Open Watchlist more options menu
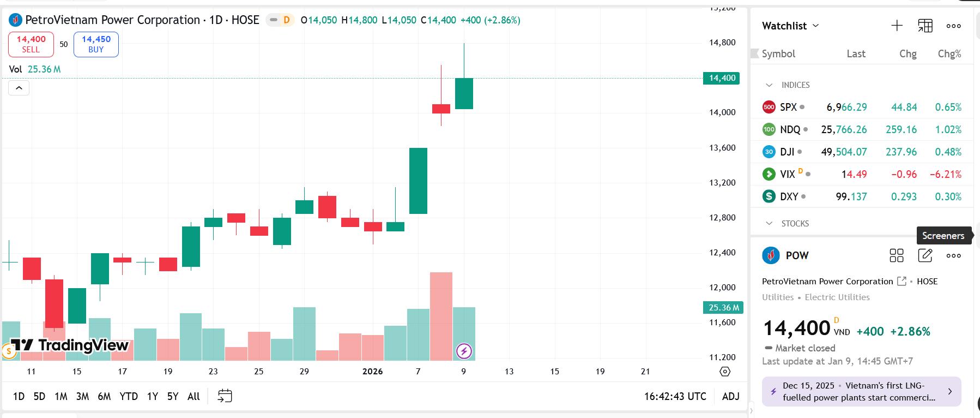Screen dimensions: 980x418 coord(953,26)
